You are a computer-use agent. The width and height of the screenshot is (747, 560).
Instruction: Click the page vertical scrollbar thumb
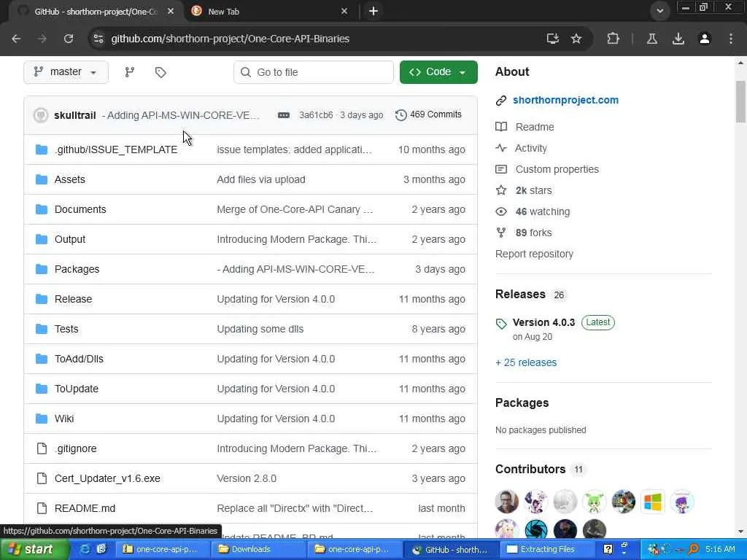[741, 102]
